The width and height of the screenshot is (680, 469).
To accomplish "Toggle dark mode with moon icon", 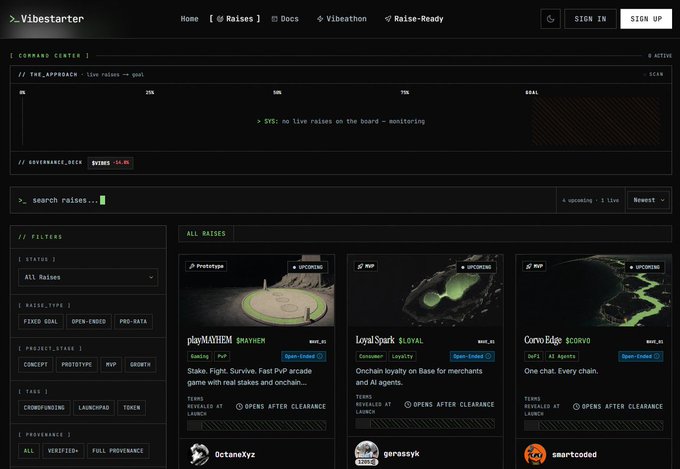I will [x=550, y=19].
